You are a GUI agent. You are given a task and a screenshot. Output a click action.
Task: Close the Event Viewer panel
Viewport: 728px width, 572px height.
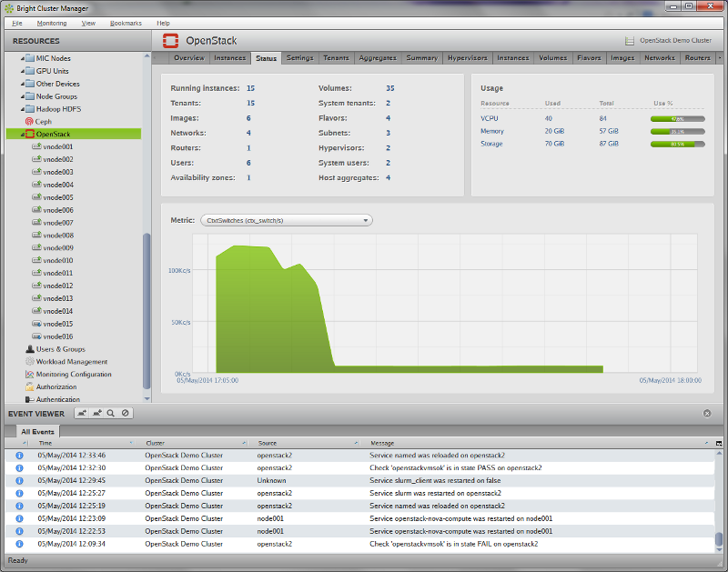pyautogui.click(x=707, y=414)
